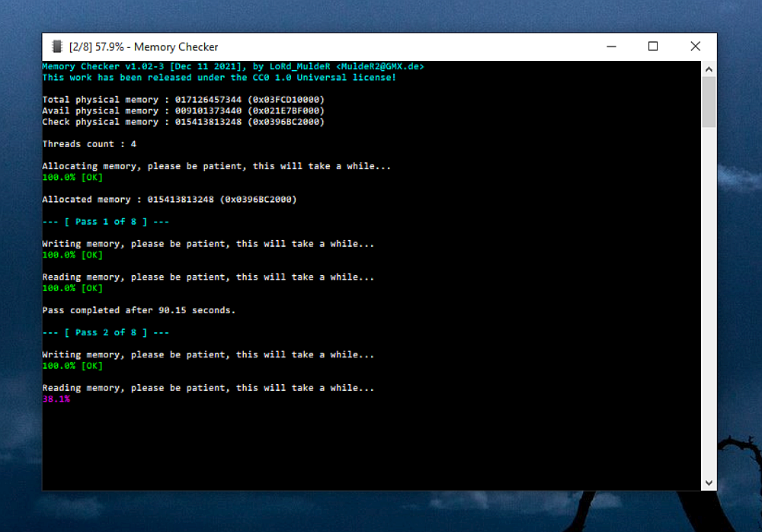Screen dimensions: 762x532
Task: Click the '[ Pass 2 of 8 ]' heading
Action: [105, 332]
